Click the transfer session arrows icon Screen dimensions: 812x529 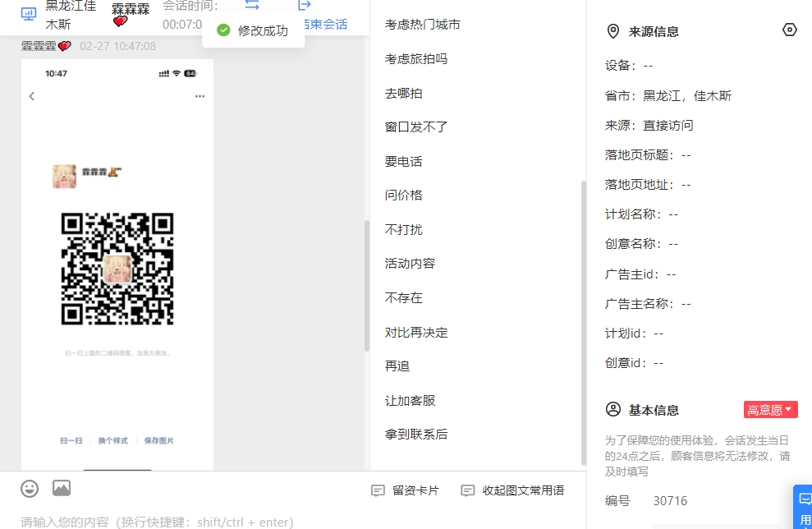coord(252,5)
